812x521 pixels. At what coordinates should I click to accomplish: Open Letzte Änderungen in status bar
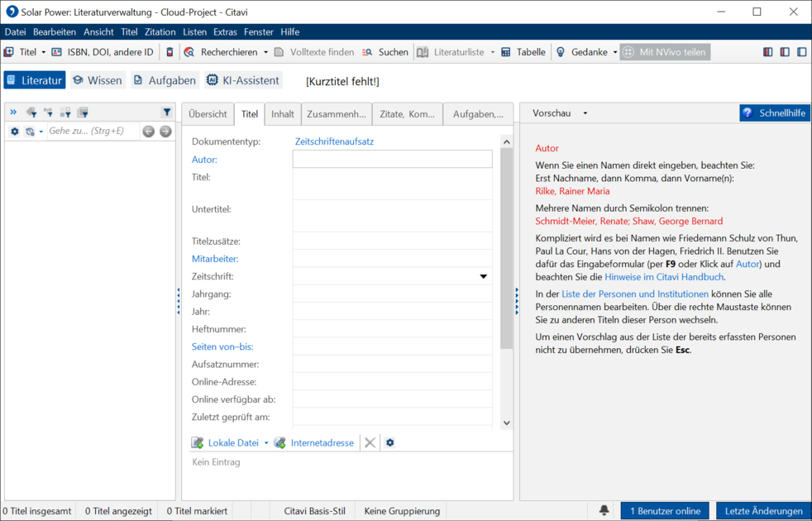pyautogui.click(x=763, y=511)
